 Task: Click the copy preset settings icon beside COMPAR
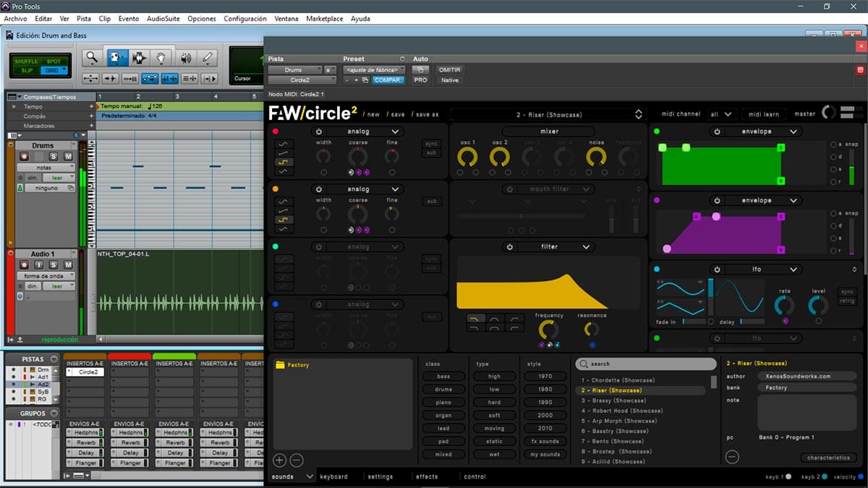(366, 80)
